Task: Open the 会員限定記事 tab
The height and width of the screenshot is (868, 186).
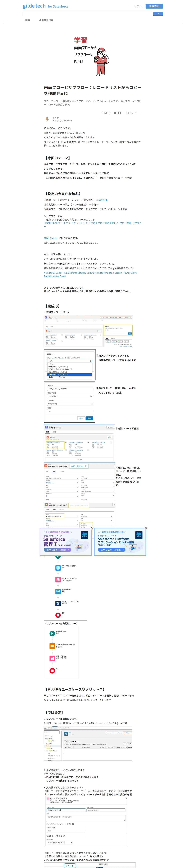Action: click(x=46, y=21)
